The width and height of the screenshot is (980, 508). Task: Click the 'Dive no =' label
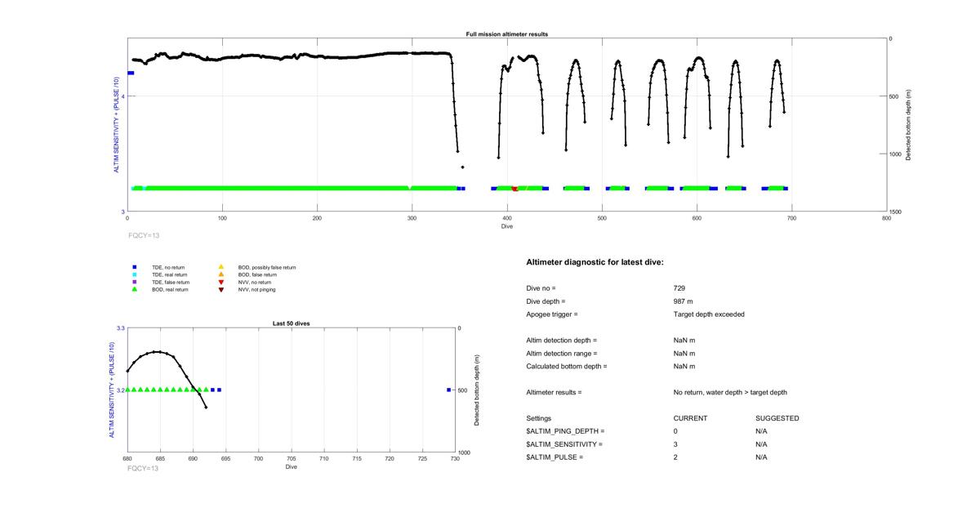(x=541, y=288)
